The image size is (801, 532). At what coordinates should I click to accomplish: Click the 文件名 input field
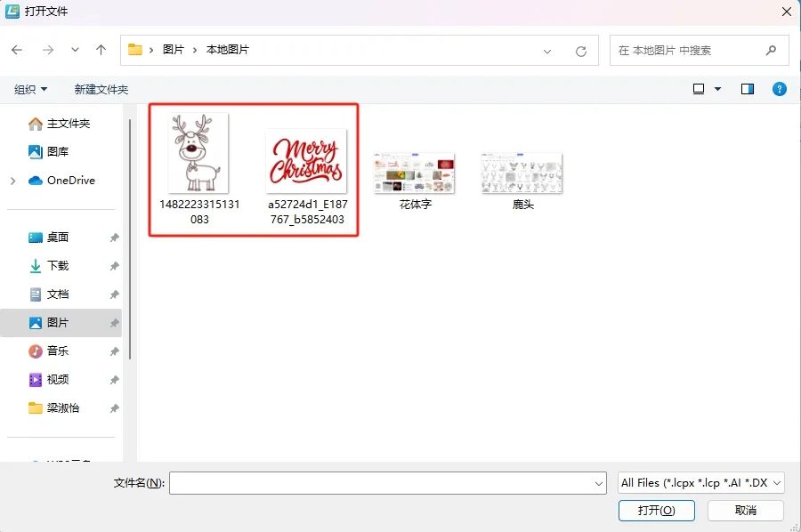pos(388,483)
